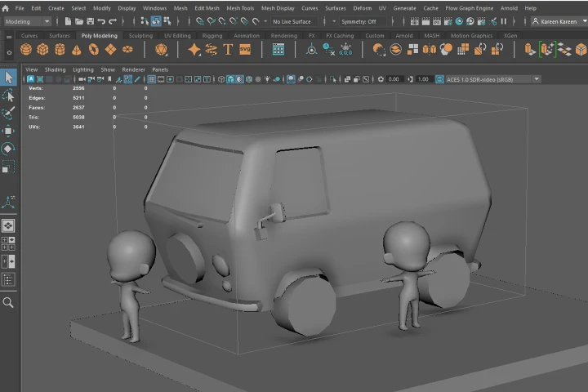Open ACES 1.0 SDR-video view transform dropdown
588x392 pixels.
[x=492, y=79]
